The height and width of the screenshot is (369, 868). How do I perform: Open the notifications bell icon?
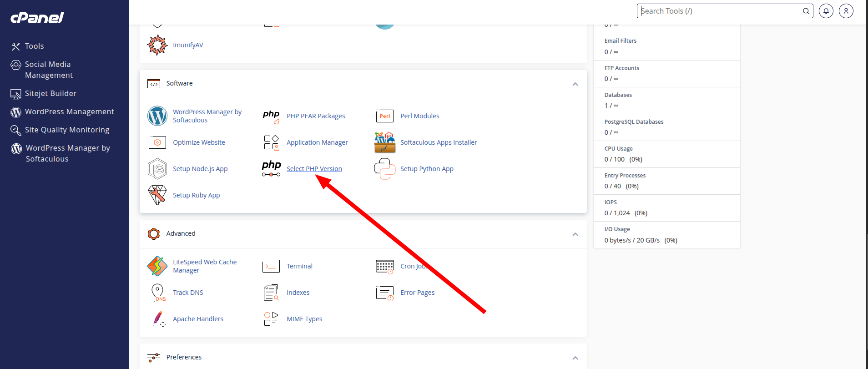826,11
